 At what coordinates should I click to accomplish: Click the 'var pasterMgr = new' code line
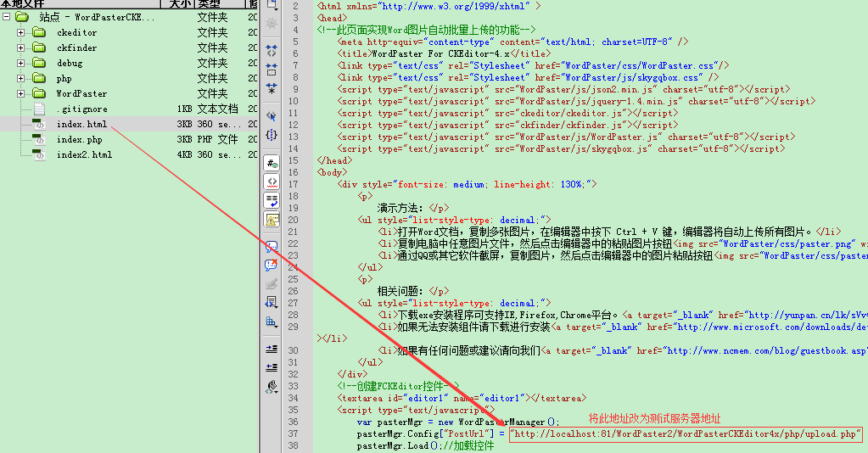click(458, 422)
